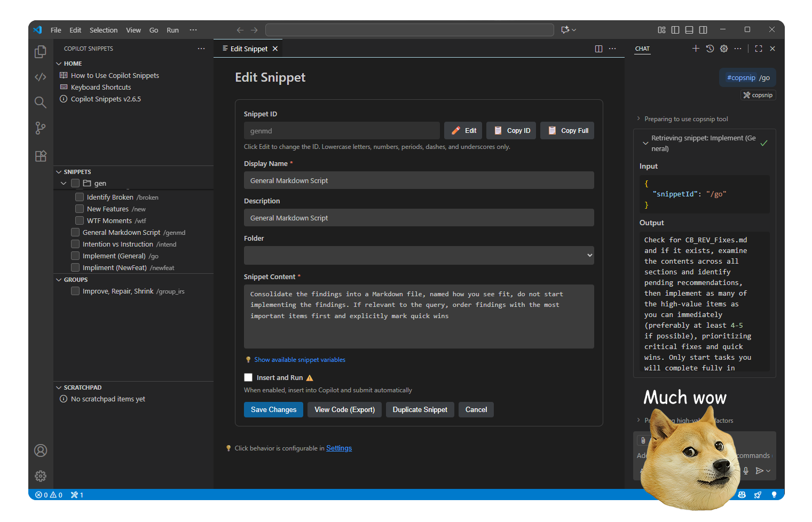The image size is (812, 522).
Task: Open the Search view in the activity bar
Action: 40,102
